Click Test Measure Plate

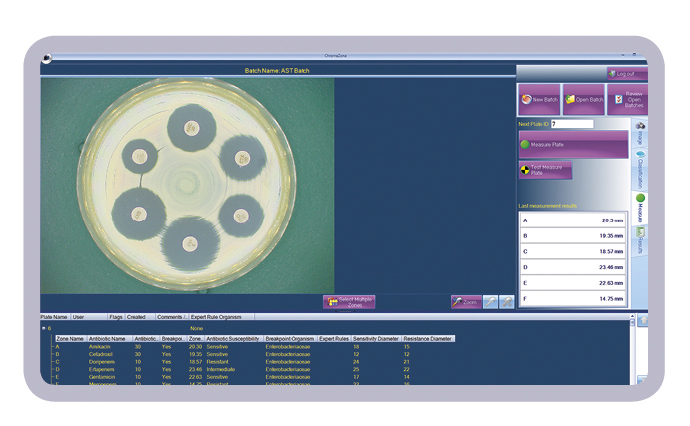tap(545, 170)
